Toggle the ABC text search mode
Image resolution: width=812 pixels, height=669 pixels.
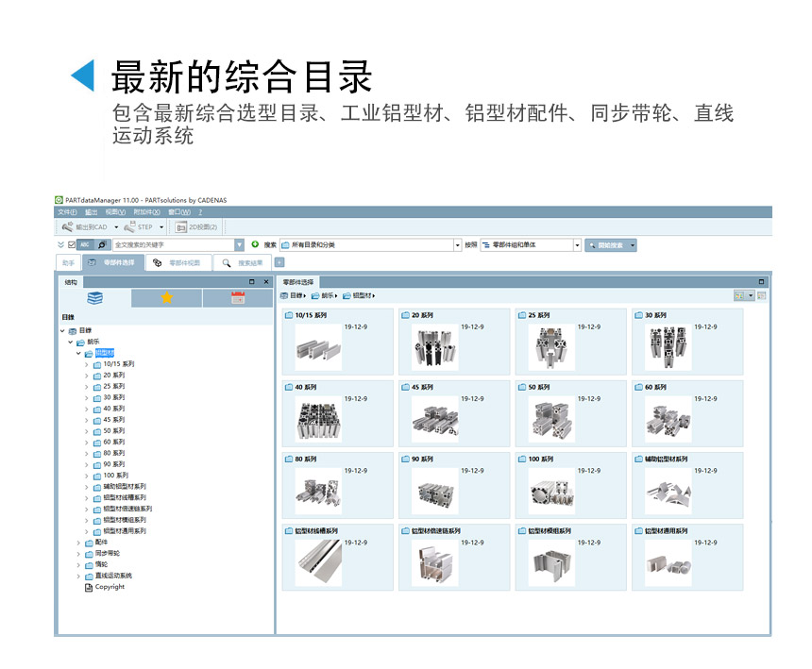[86, 245]
